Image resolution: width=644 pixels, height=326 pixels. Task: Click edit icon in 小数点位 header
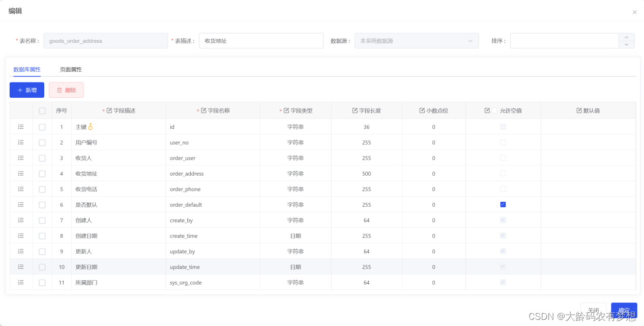pyautogui.click(x=422, y=110)
